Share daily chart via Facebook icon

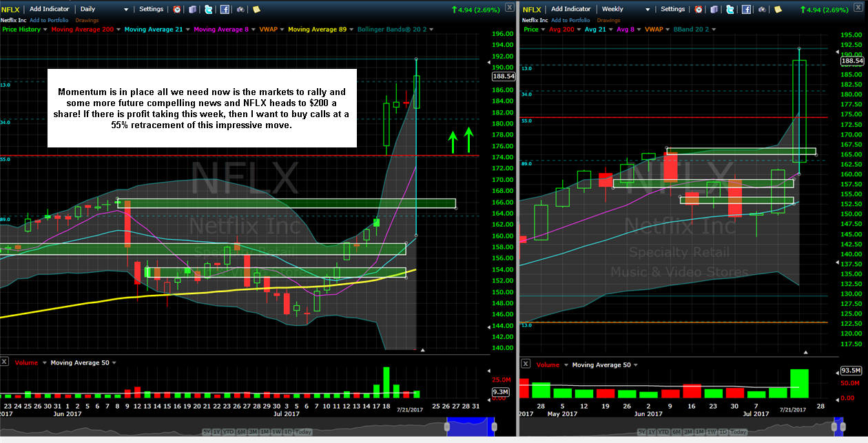[225, 10]
